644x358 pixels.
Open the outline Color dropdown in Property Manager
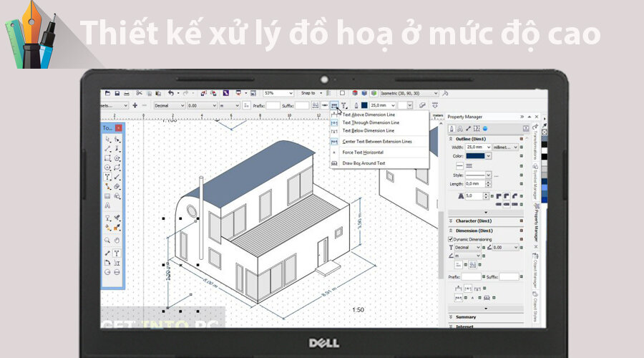(489, 155)
